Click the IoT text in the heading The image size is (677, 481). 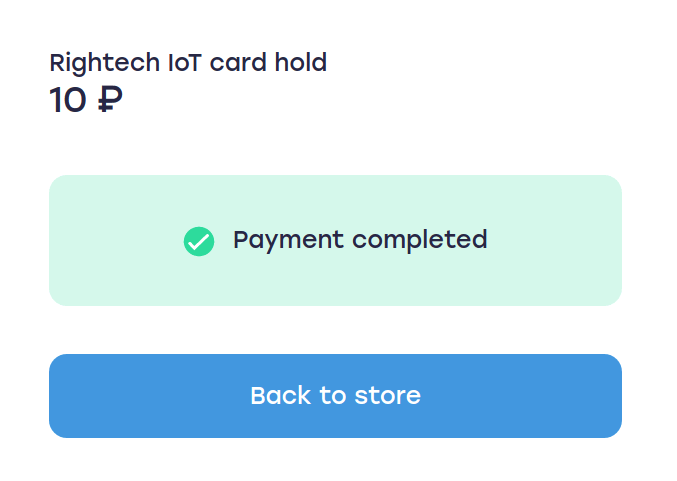coord(184,63)
